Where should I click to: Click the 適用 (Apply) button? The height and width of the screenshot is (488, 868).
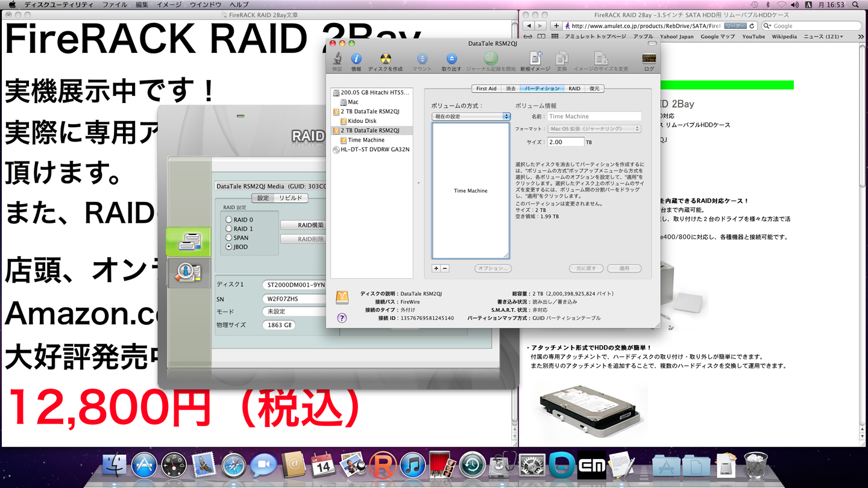(624, 269)
